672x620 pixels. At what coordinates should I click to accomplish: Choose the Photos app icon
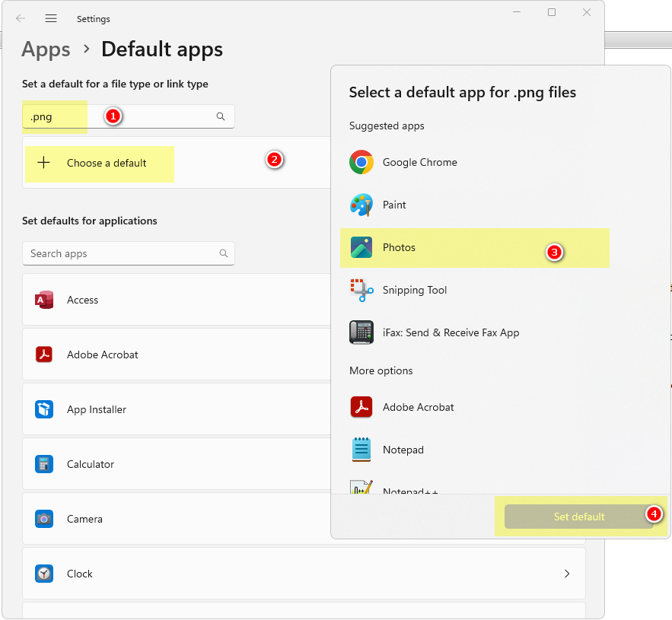pos(361,247)
